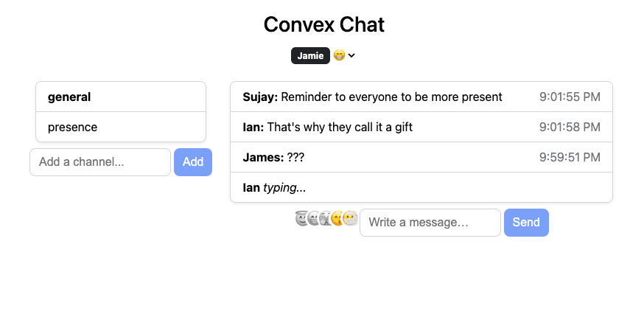
Task: Click the yellow kissing face presence emoji
Action: click(337, 218)
